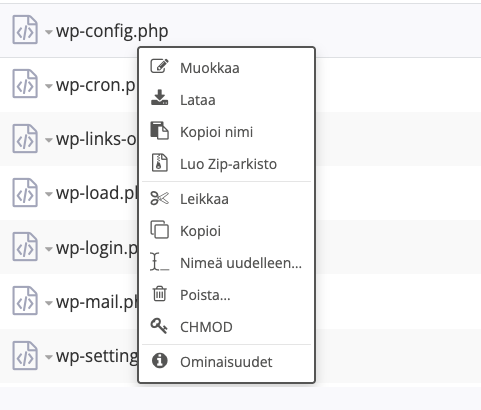Viewport: 481px width, 410px height.
Task: Open dropdown arrow beside wp-config.php
Action: (49, 32)
